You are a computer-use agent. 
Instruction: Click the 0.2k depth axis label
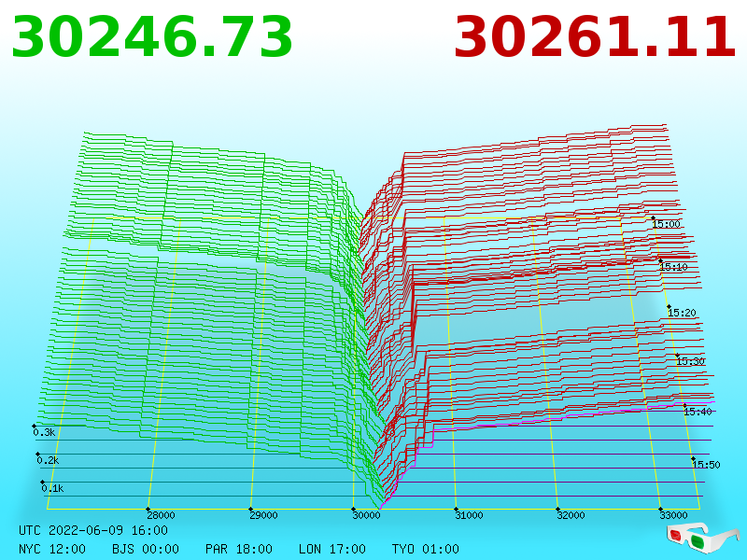[x=49, y=460]
